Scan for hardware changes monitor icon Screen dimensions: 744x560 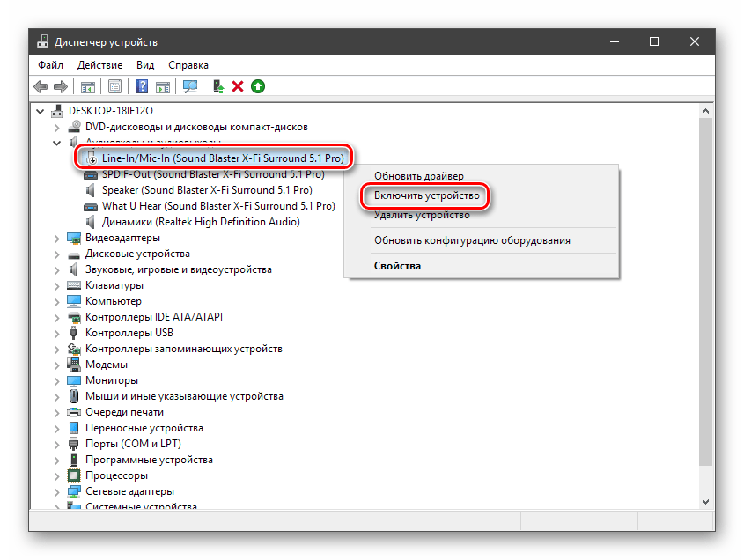(x=189, y=86)
